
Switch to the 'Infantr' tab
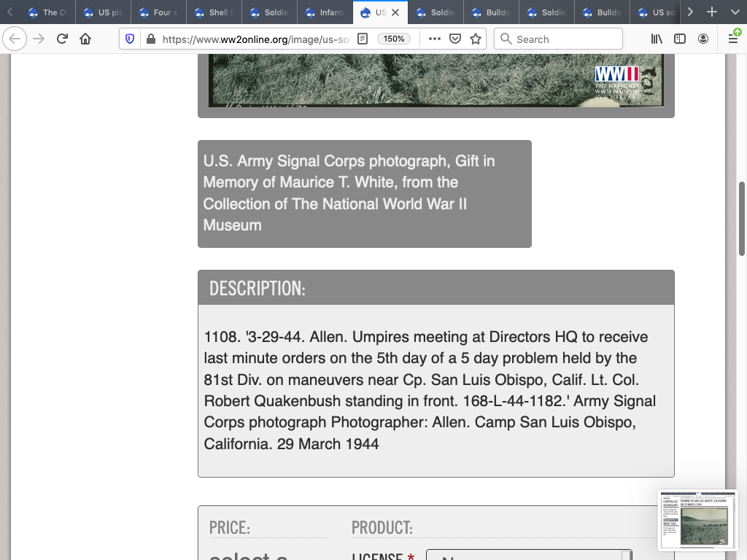point(327,12)
